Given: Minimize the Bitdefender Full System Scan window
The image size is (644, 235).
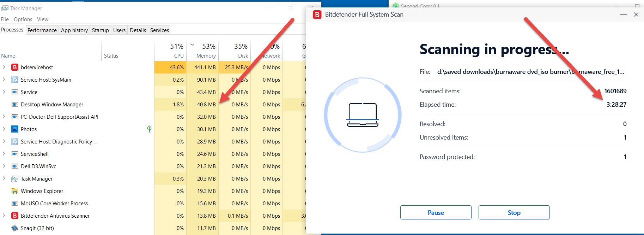Looking at the screenshot, I should click(623, 14).
